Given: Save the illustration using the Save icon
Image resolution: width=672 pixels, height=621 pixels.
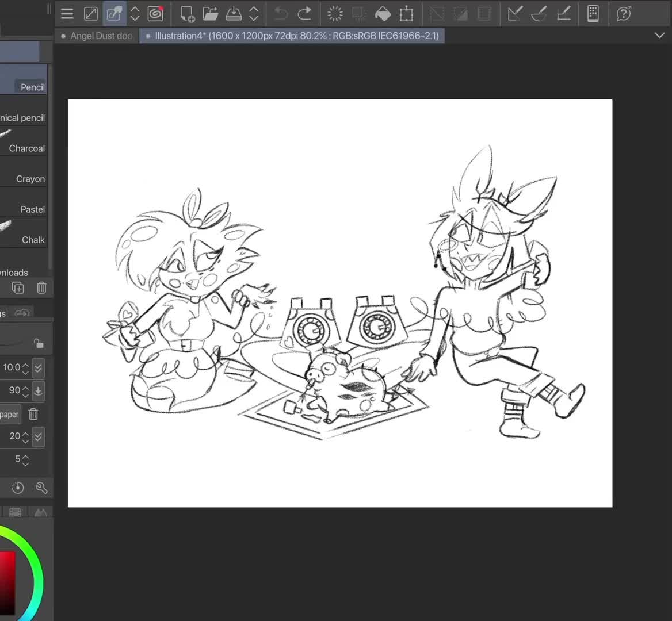Looking at the screenshot, I should (234, 14).
